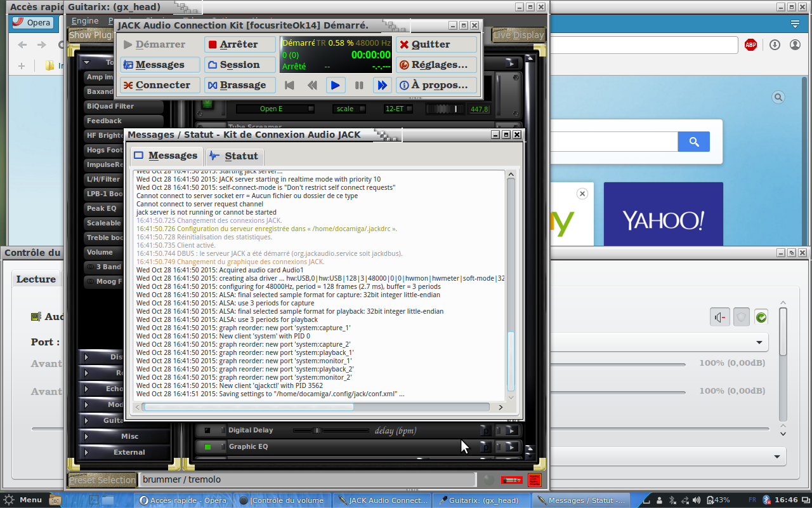812x508 pixels.
Task: Click the red overload indicator icon
Action: pyautogui.click(x=535, y=480)
